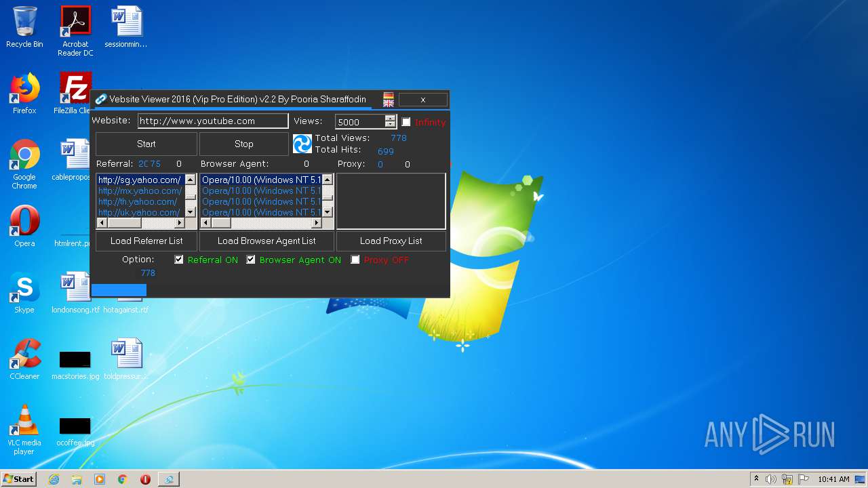Screen dimensions: 868x488
Task: Click the Chrome icon in the taskbar
Action: (123, 479)
